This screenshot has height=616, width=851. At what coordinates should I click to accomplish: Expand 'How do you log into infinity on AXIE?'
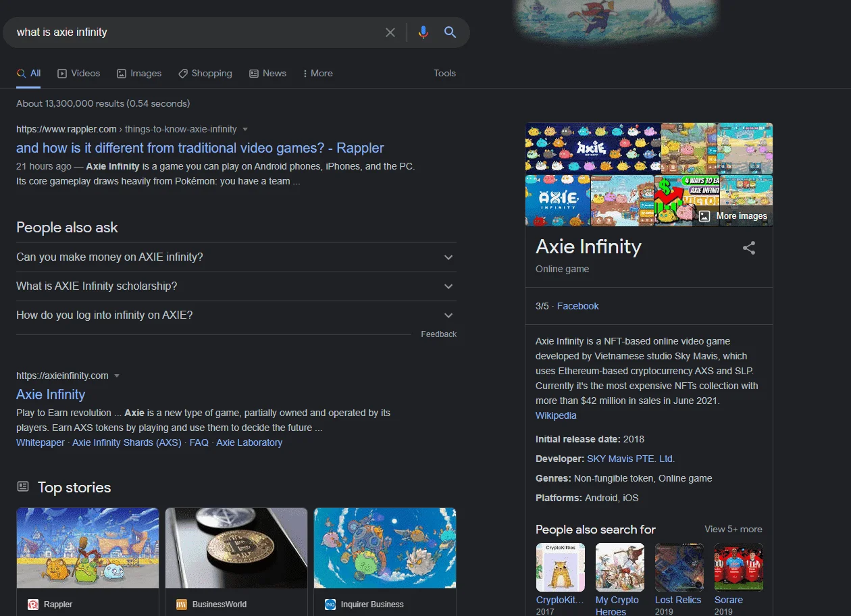pos(236,315)
